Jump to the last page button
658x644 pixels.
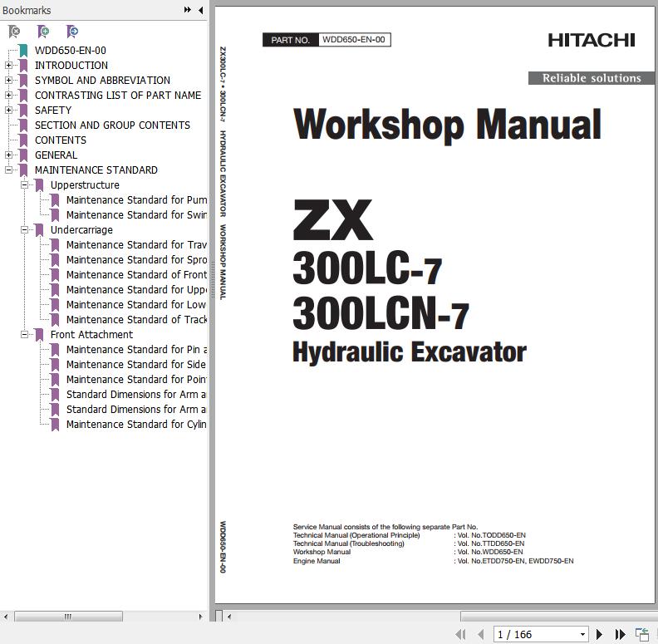pos(621,634)
